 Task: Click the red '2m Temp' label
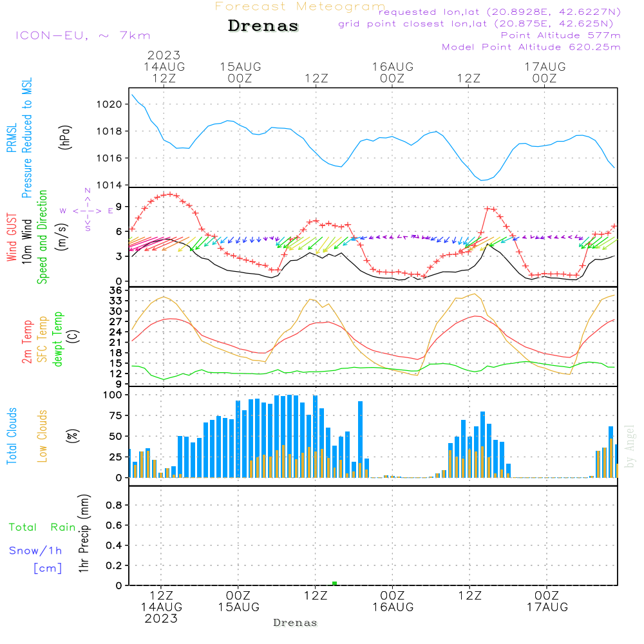click(26, 342)
